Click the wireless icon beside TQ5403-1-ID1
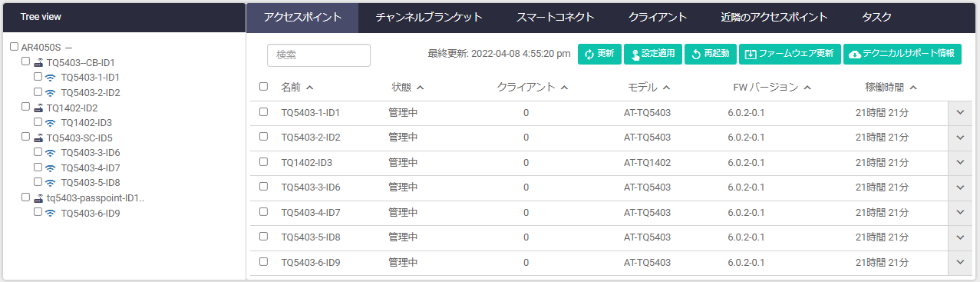Image resolution: width=980 pixels, height=282 pixels. pos(50,78)
